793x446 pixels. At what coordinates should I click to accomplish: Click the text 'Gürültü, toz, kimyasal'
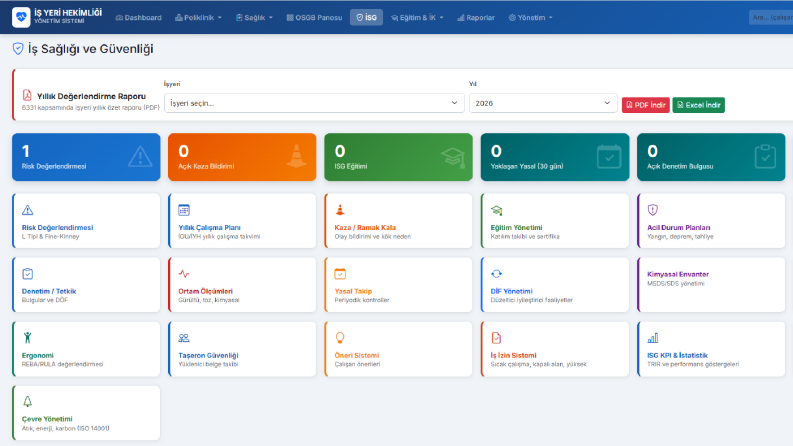[x=208, y=300]
